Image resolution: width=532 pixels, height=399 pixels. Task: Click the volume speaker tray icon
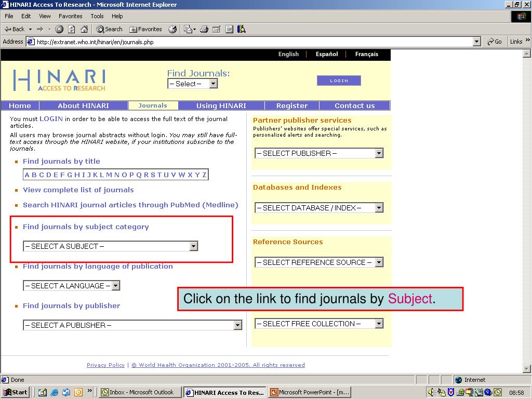pos(431,392)
